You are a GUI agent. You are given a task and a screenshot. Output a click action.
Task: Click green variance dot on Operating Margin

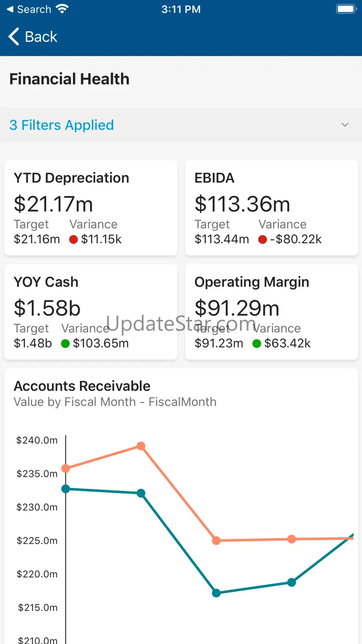coord(257,344)
